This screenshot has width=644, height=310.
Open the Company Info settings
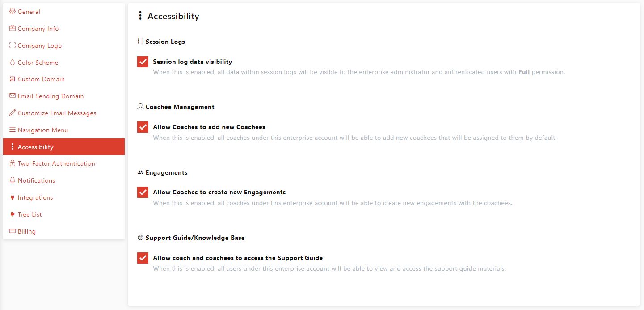coord(38,28)
